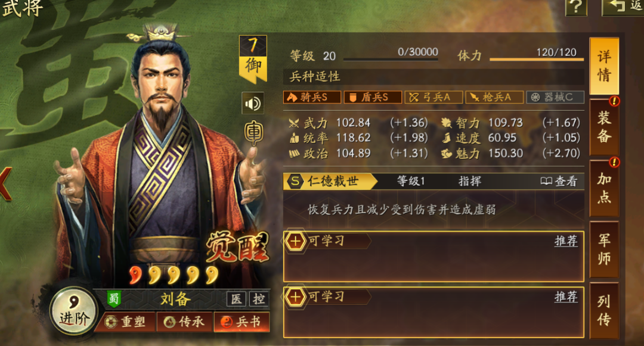Go to previous general with left arrow
Image resolution: width=644 pixels, height=346 pixels.
[5, 184]
